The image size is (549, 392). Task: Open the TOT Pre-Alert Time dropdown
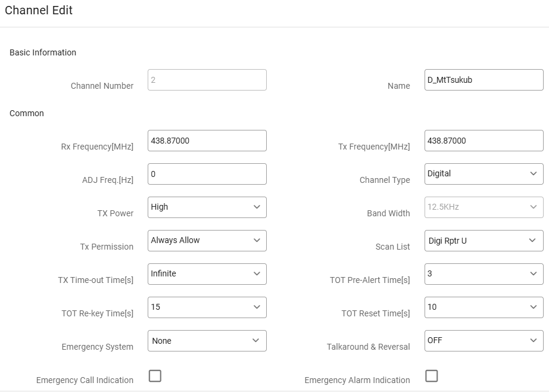484,274
